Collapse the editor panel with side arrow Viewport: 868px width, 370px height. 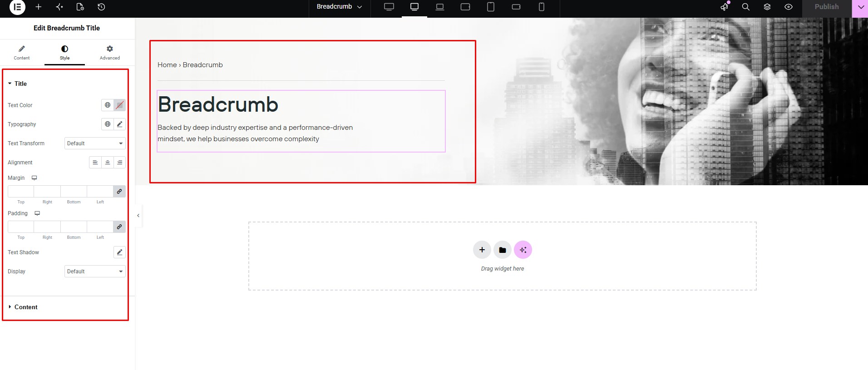(138, 216)
